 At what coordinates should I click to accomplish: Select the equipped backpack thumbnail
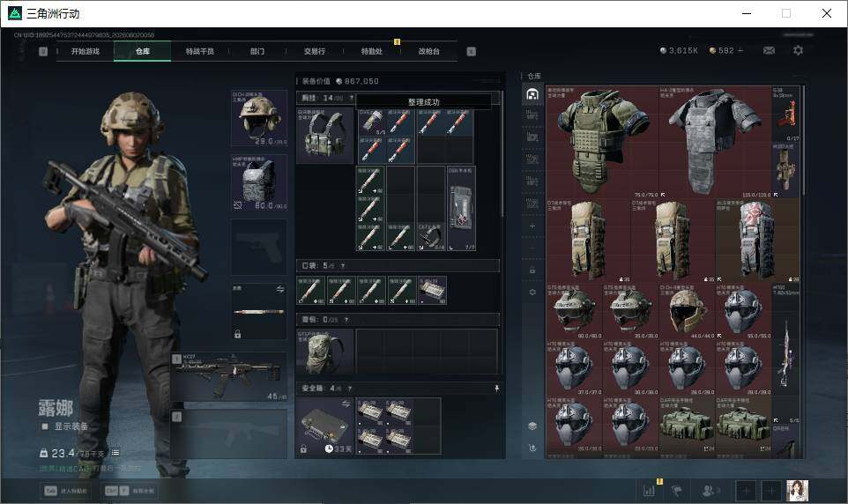[x=324, y=352]
